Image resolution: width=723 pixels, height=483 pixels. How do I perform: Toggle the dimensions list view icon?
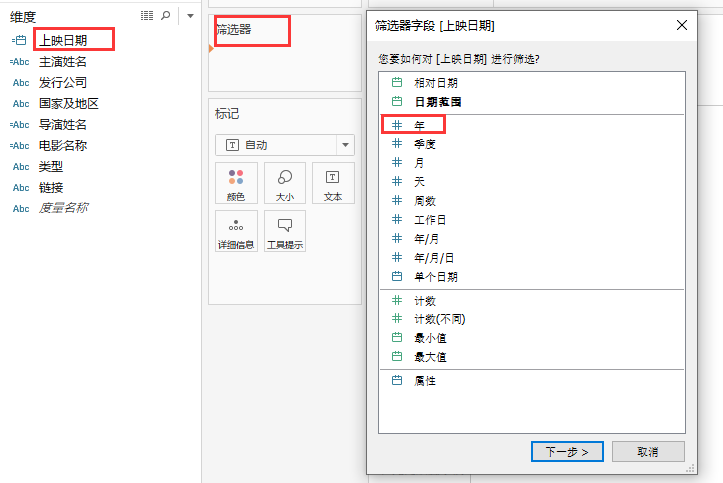(x=147, y=16)
